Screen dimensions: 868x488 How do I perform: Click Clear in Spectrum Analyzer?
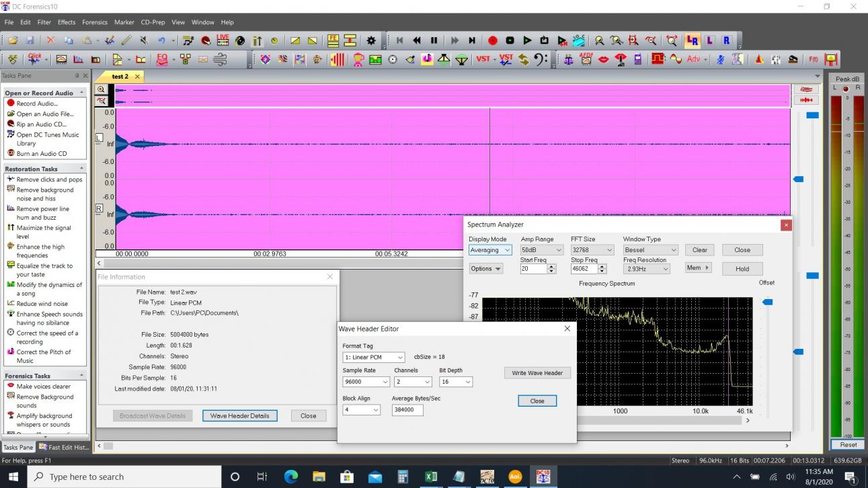[700, 250]
